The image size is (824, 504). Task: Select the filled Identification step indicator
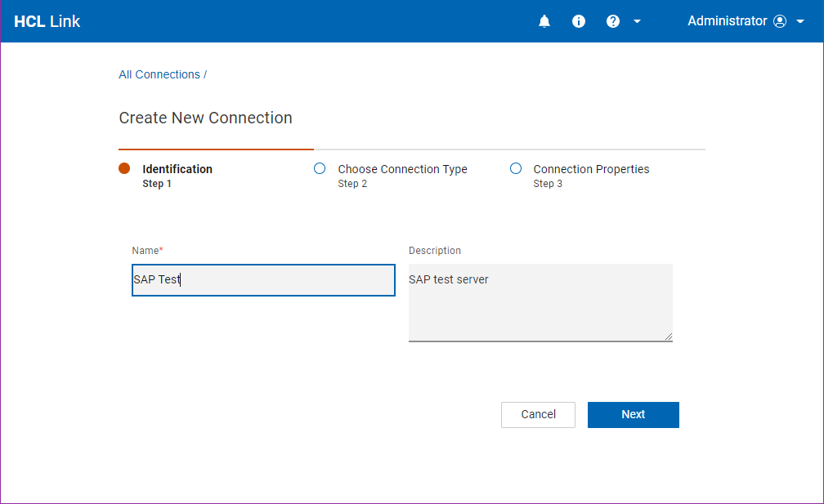pos(123,167)
